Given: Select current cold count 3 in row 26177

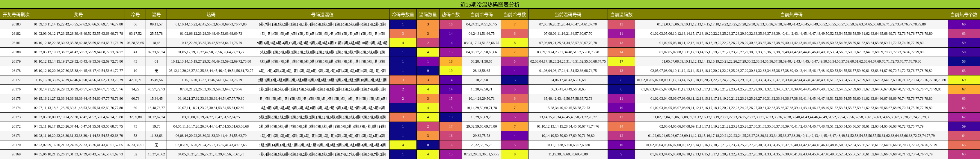Looking at the screenshot, I should click(515, 80).
